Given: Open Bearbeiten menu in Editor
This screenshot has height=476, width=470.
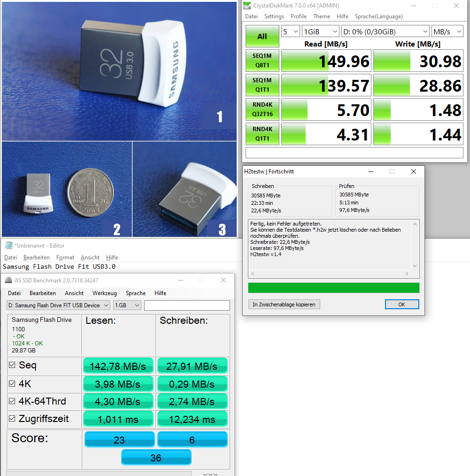Looking at the screenshot, I should tap(37, 258).
